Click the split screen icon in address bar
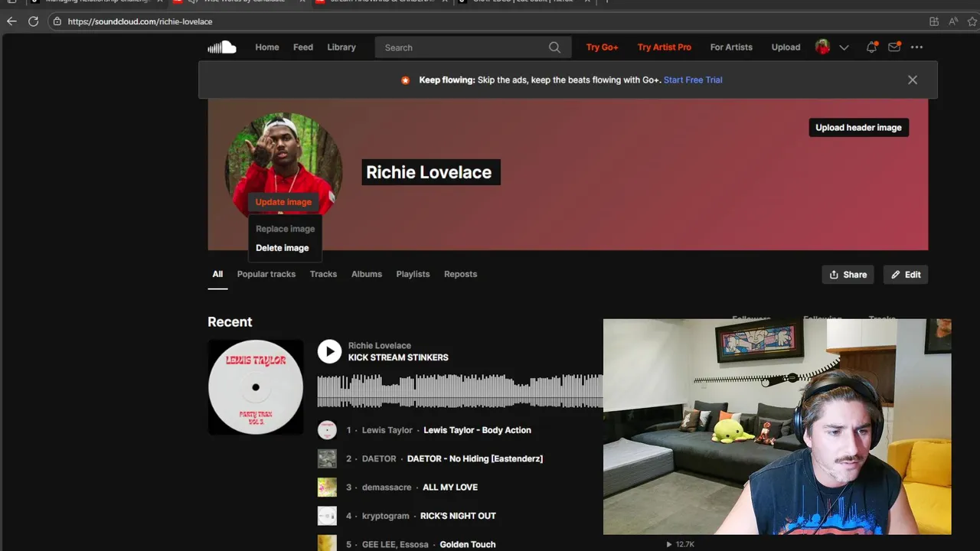This screenshot has width=980, height=551. point(934,21)
